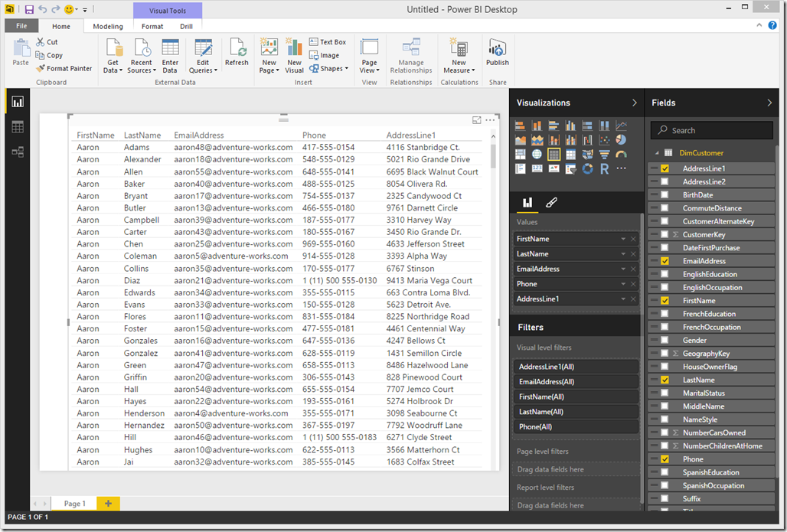Screen dimensions: 787x532
Task: Check the AddressLine2 field
Action: pos(665,181)
